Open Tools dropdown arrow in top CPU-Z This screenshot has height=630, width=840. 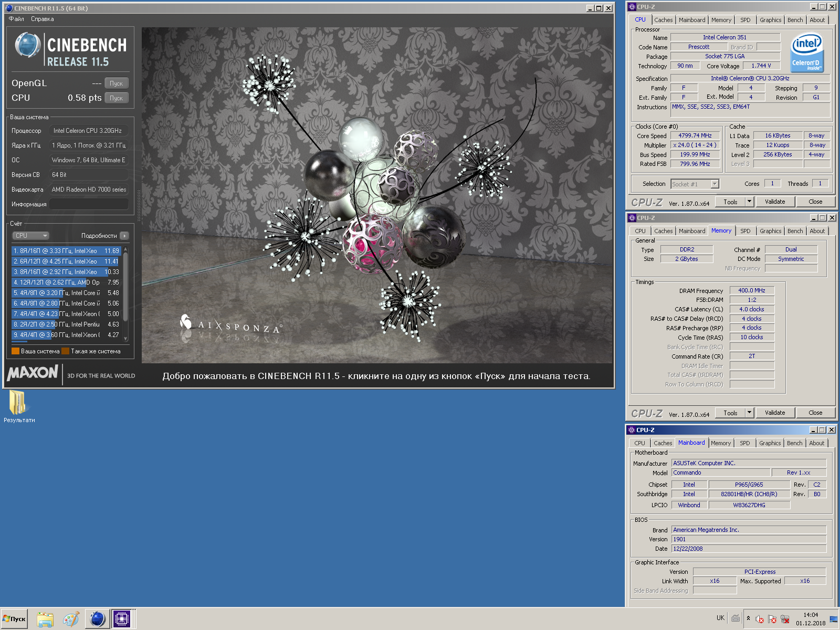[x=750, y=202]
